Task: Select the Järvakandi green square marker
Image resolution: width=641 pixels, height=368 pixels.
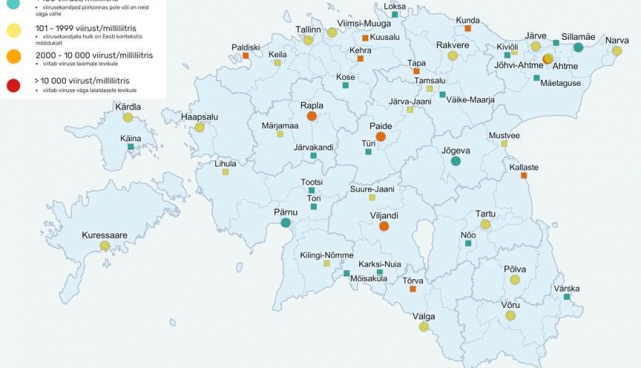Action: pos(314,156)
